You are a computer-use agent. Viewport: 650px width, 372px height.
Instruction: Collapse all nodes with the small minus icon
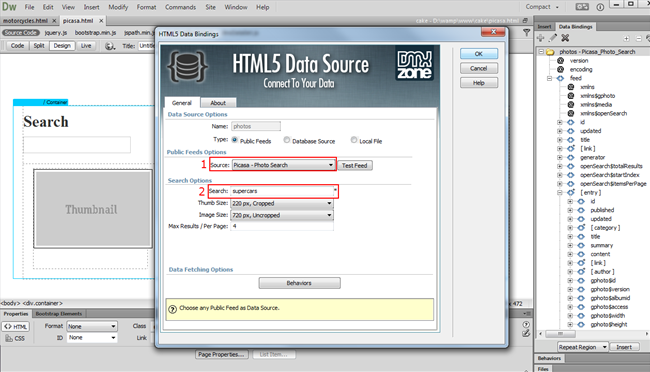[x=639, y=39]
